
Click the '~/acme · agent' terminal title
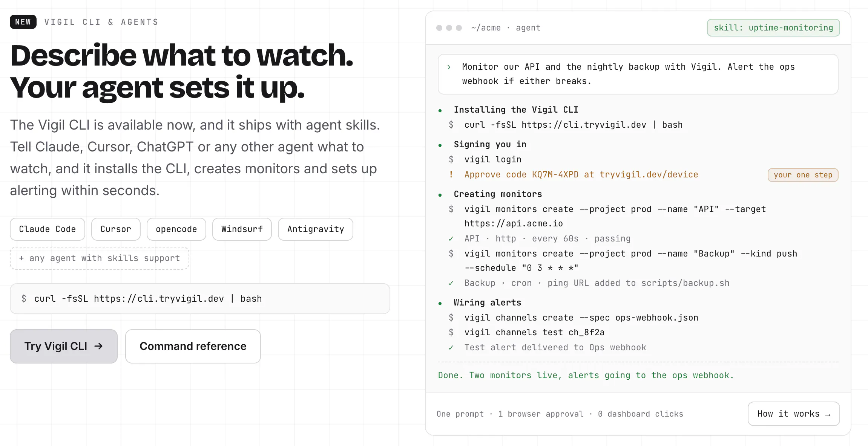click(506, 28)
